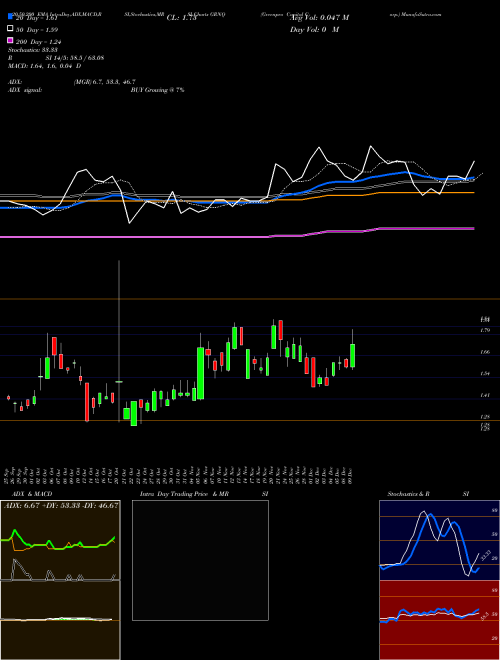Click the 'ADX: 6.67 +DY: 53.33 -DY: 46.67' header
This screenshot has width=500, height=660.
pyautogui.click(x=61, y=505)
